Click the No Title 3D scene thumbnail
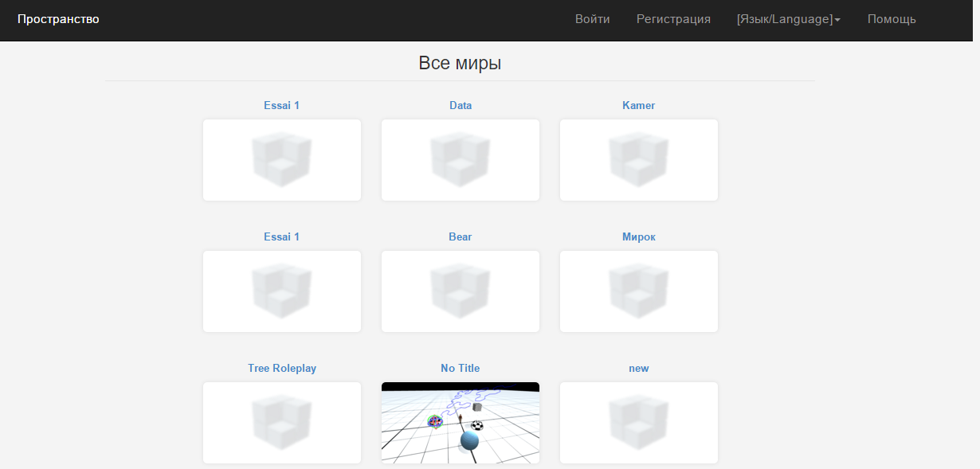Image resolution: width=980 pixels, height=469 pixels. point(461,423)
